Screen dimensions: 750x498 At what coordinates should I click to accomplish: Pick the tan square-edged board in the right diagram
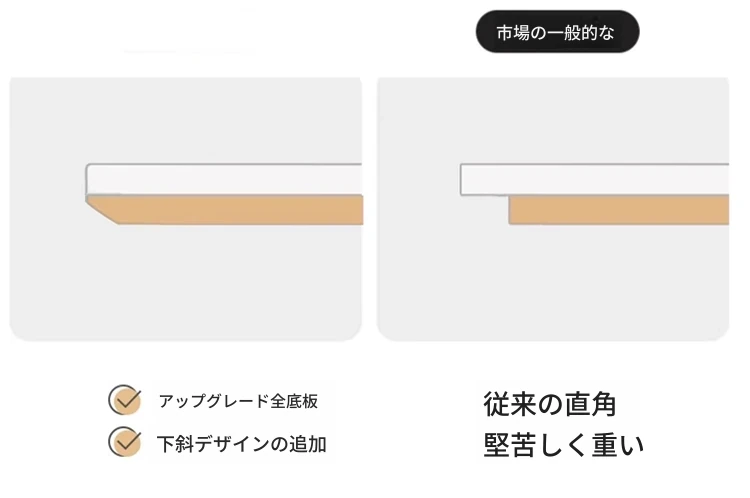pos(619,210)
